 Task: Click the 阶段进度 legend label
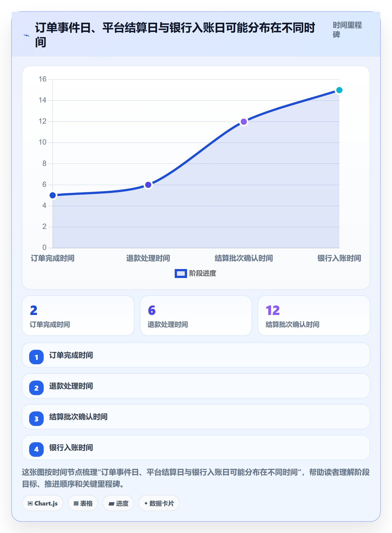click(x=203, y=274)
